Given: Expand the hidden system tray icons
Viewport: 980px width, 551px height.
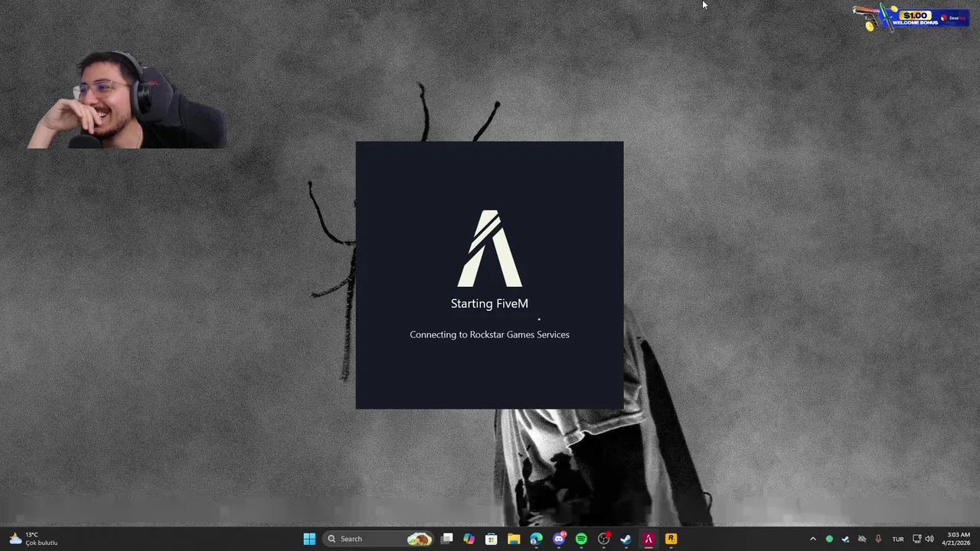Looking at the screenshot, I should 812,539.
